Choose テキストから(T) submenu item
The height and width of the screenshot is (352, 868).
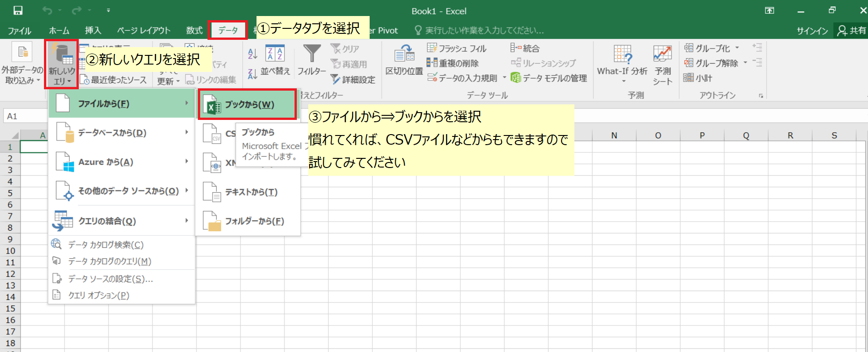(x=248, y=192)
